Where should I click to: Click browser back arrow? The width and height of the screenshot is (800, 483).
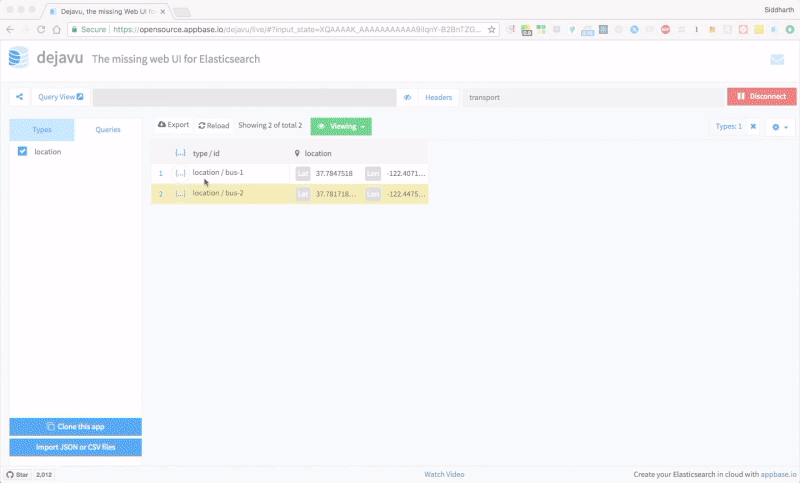pos(10,30)
